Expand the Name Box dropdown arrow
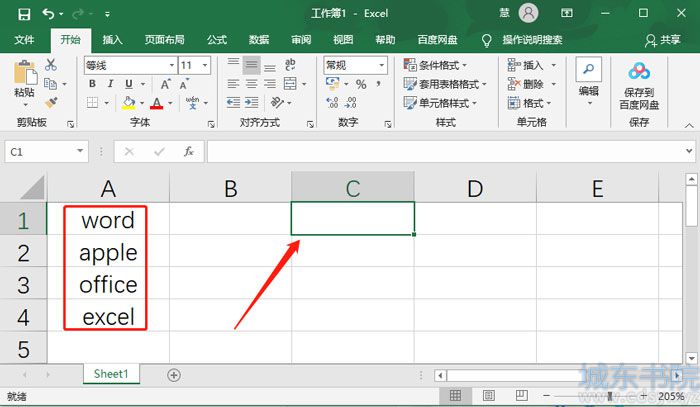The image size is (700, 407). tap(80, 151)
